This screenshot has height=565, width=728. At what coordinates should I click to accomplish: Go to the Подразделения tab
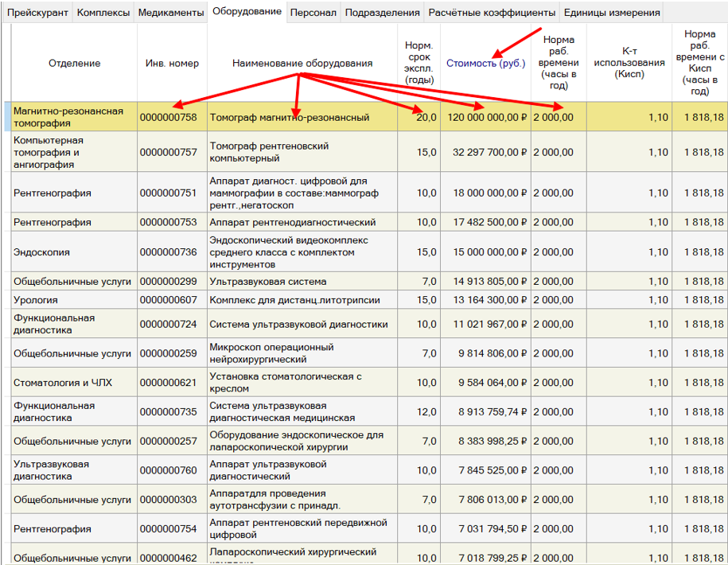point(382,13)
